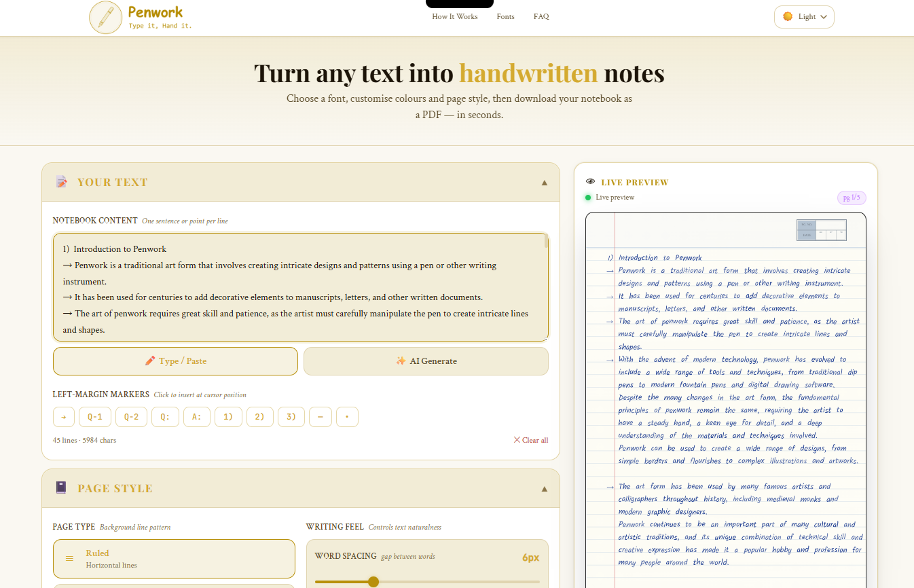Open the Fonts nav link
Image resolution: width=914 pixels, height=588 pixels.
click(x=505, y=16)
